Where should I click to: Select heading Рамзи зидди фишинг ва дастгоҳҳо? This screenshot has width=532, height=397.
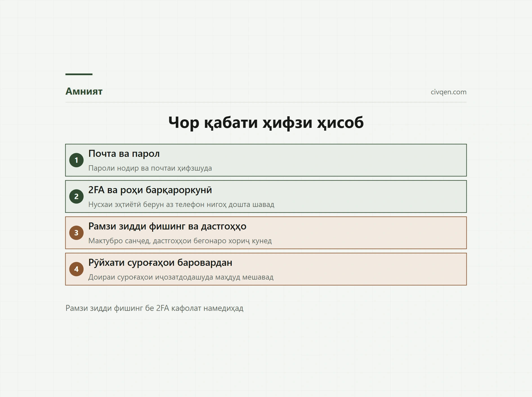(x=167, y=226)
